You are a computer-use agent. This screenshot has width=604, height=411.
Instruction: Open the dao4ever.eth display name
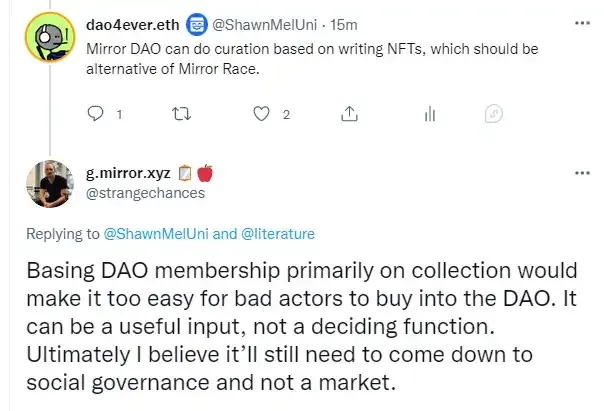pyautogui.click(x=133, y=25)
